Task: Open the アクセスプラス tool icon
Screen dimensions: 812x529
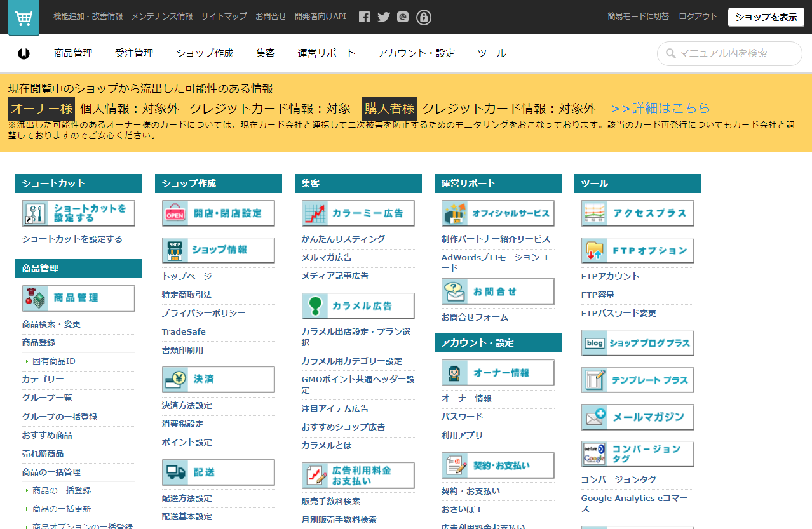Action: tap(637, 213)
